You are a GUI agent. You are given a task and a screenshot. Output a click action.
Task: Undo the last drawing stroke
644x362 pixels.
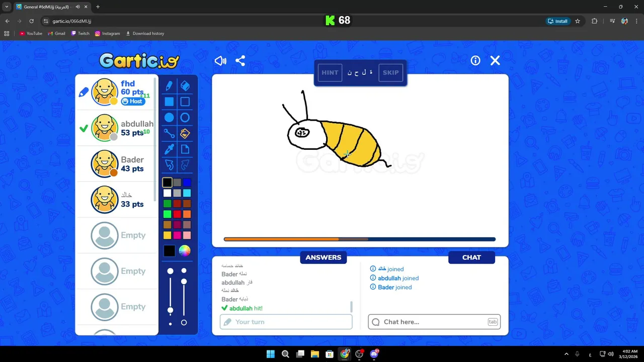tap(169, 165)
